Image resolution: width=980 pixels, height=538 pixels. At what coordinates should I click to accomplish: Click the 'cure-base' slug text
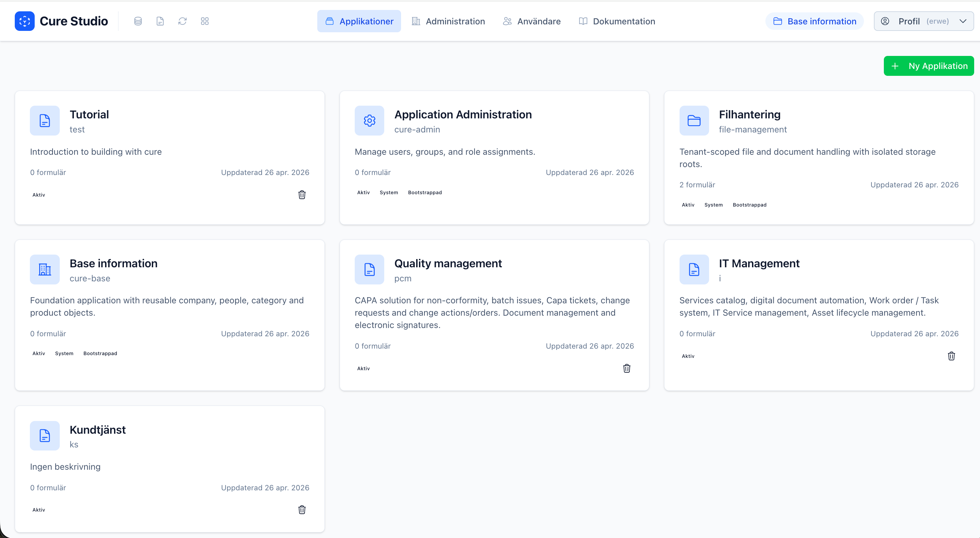(x=90, y=278)
